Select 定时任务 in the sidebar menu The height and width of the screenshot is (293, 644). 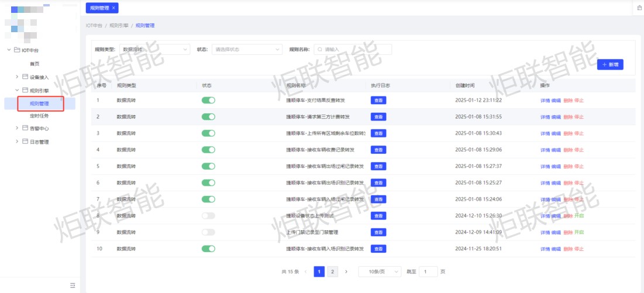point(39,116)
